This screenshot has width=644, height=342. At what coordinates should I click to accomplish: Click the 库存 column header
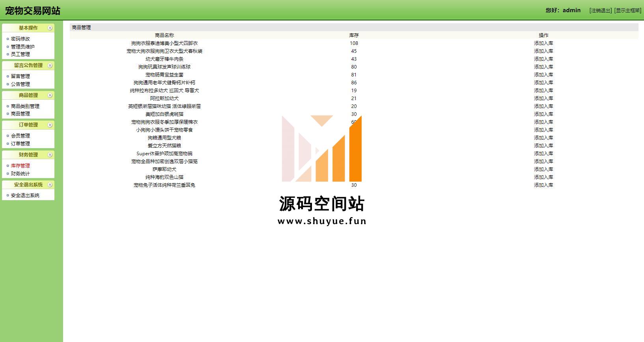coord(354,35)
